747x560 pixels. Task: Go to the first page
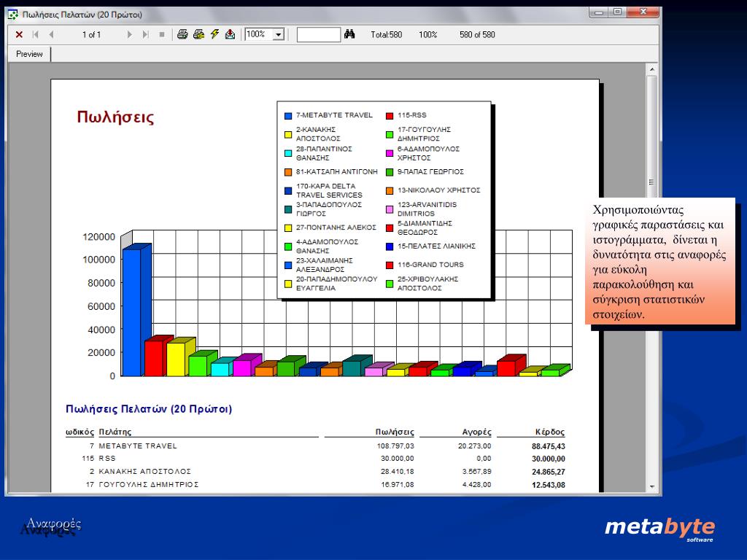point(35,35)
